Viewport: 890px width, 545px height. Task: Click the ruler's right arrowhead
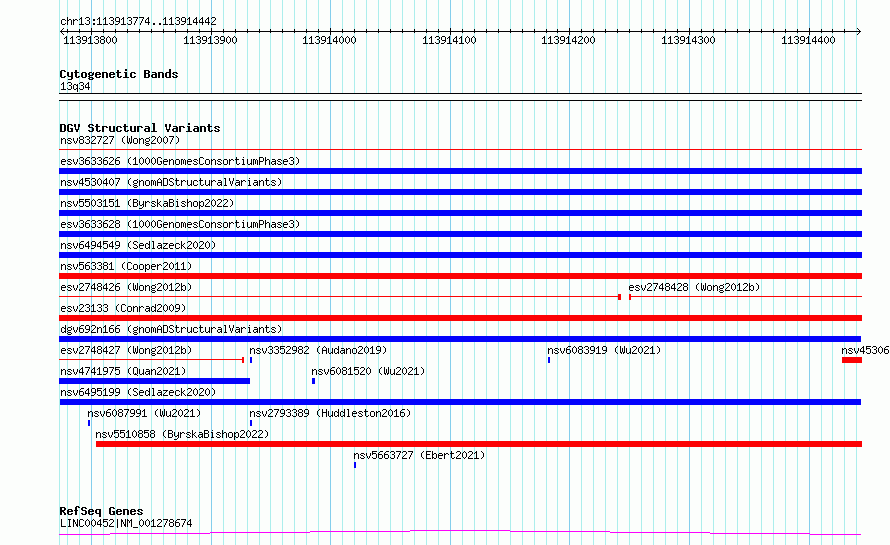[859, 31]
